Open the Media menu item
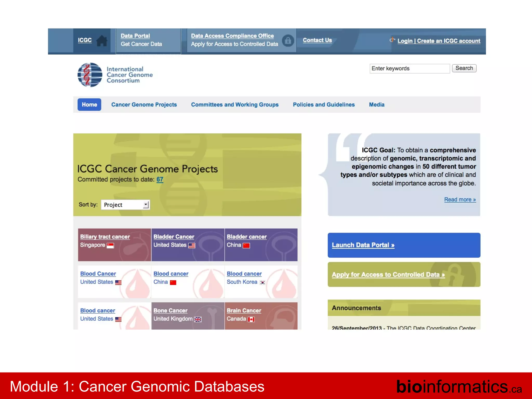 pyautogui.click(x=377, y=105)
